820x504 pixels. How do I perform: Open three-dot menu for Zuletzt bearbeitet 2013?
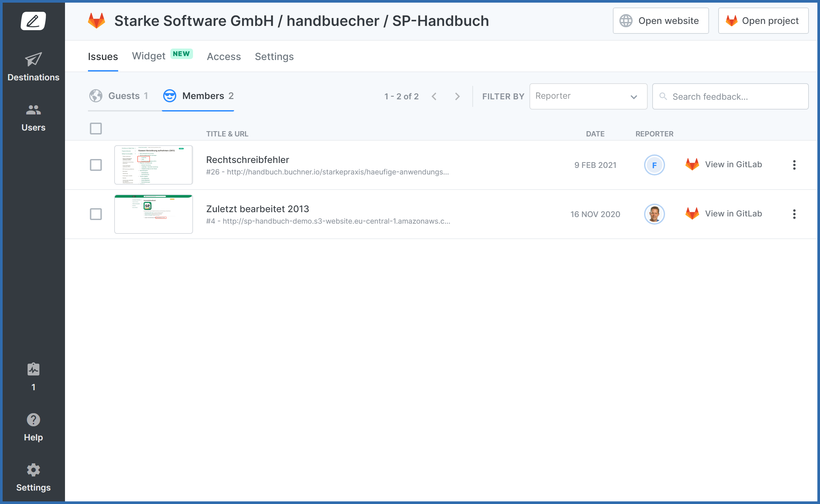[x=794, y=214]
